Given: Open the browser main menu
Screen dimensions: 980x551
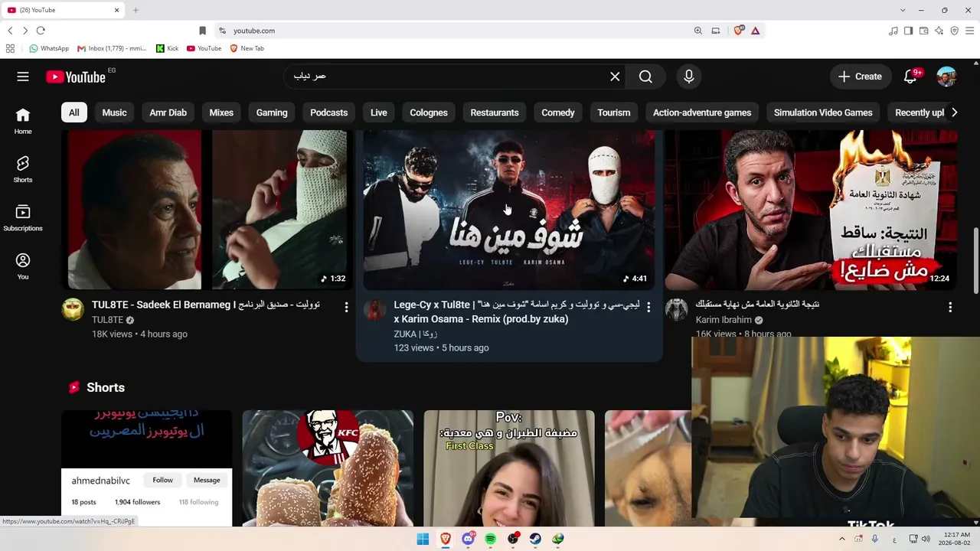Looking at the screenshot, I should pyautogui.click(x=969, y=31).
